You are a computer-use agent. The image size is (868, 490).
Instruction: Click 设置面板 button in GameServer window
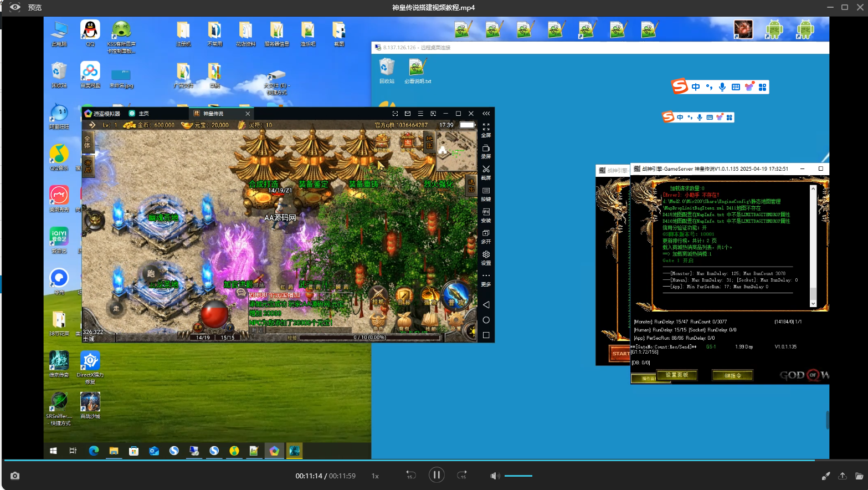point(676,375)
